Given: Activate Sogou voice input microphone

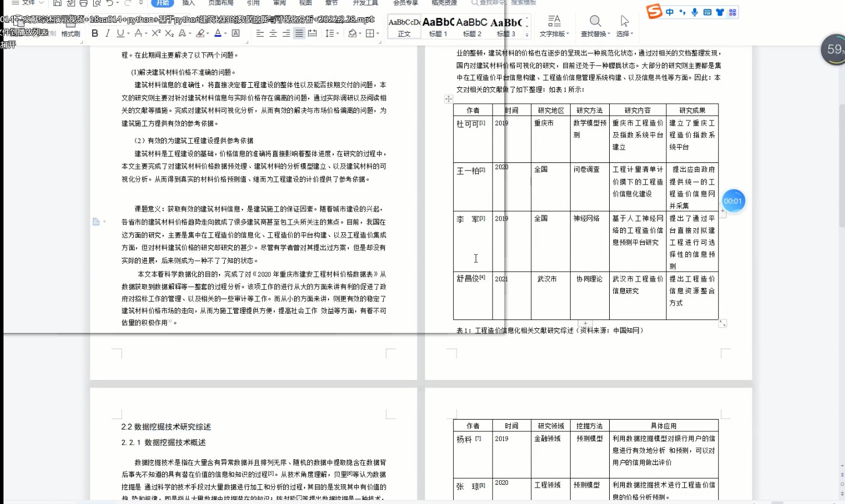Looking at the screenshot, I should coord(694,12).
